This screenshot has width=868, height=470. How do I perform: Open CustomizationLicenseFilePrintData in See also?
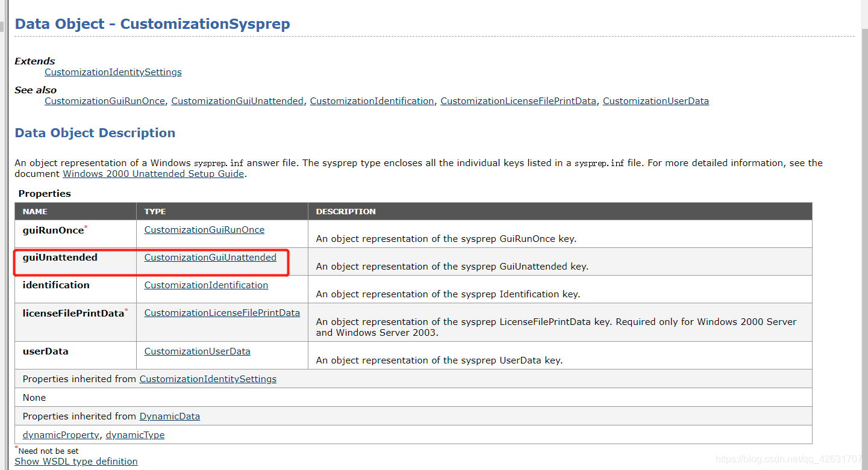point(518,101)
